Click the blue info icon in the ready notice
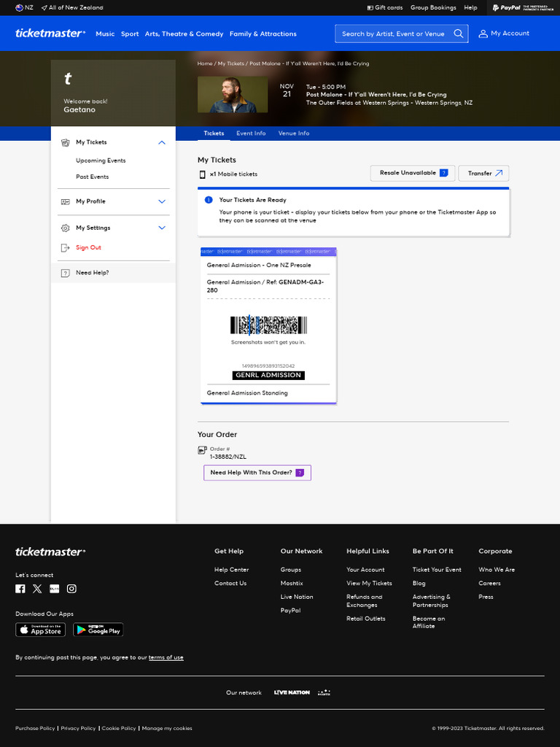Screen dimensions: 560x747 [x=209, y=200]
